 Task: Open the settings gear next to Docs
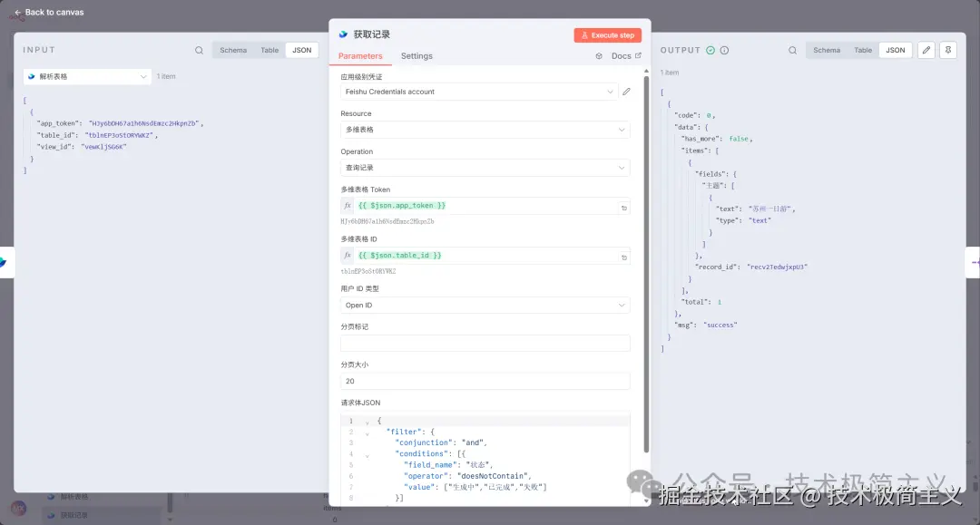pyautogui.click(x=600, y=55)
